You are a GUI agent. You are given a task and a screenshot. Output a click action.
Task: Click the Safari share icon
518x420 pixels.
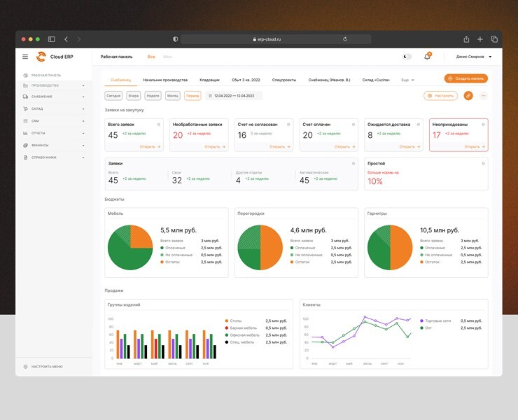[467, 39]
